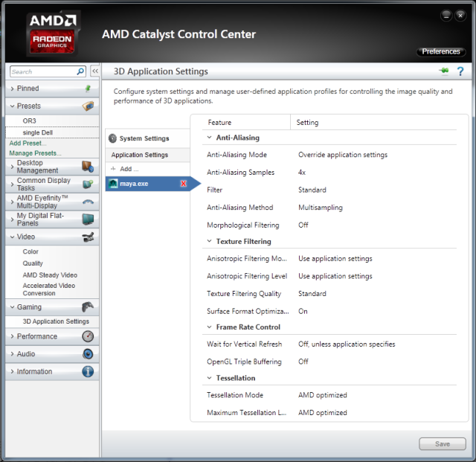Change Anti-Aliasing Method Multisampling value
Image resolution: width=476 pixels, height=462 pixels.
point(321,208)
